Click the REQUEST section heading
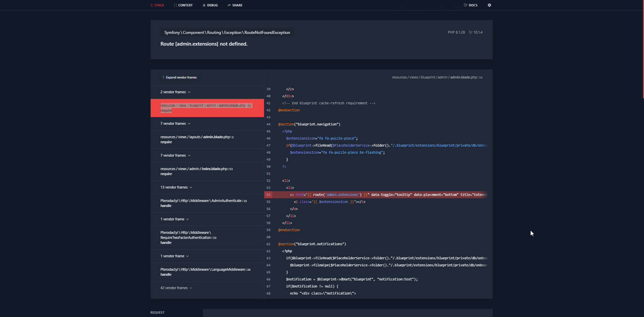The height and width of the screenshot is (317, 644). [157, 312]
